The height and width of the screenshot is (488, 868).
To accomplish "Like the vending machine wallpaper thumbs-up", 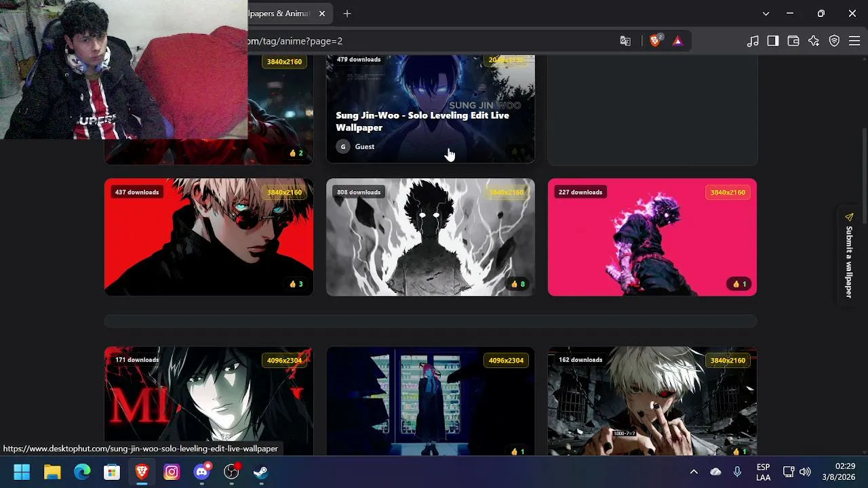I will click(518, 451).
